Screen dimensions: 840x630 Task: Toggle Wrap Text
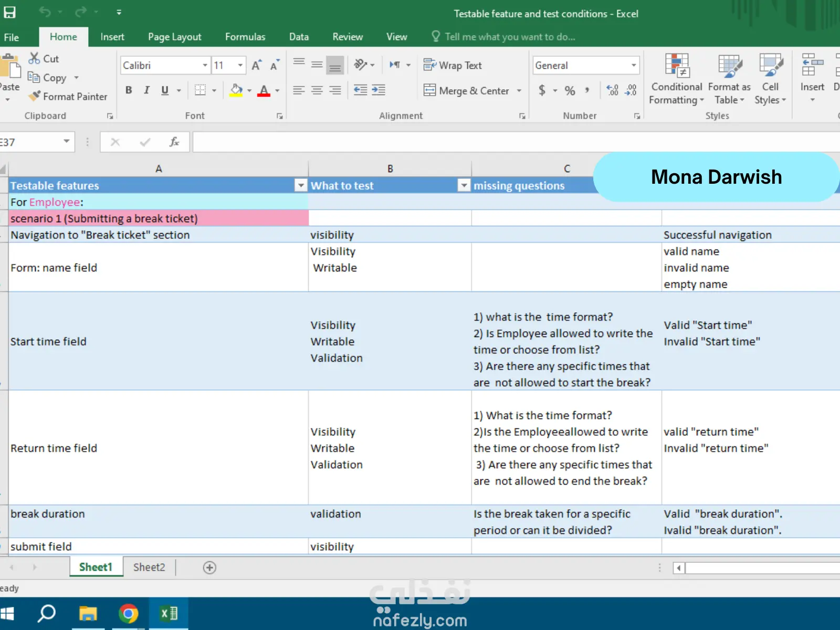pos(453,65)
